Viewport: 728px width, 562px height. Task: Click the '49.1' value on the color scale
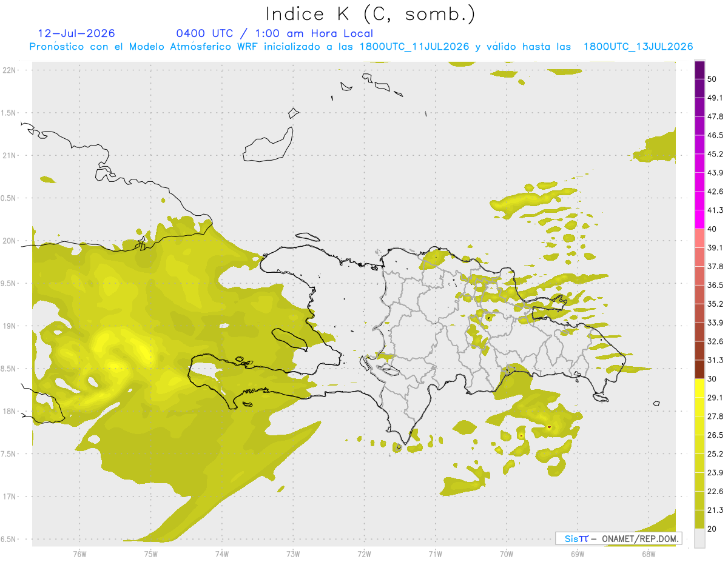pyautogui.click(x=715, y=98)
